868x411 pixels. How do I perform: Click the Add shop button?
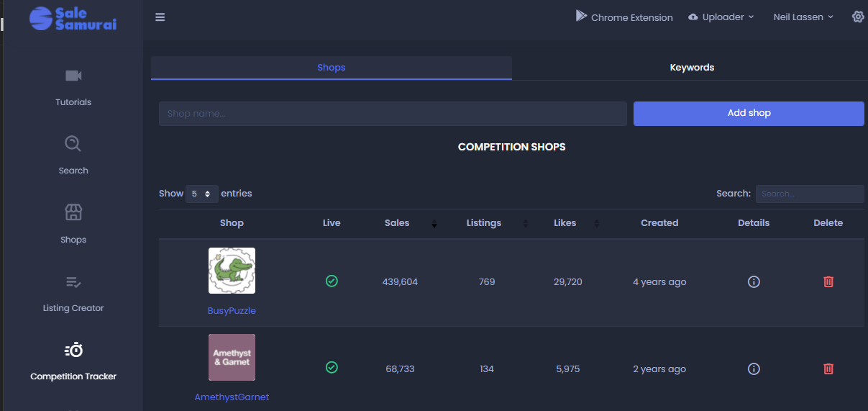pyautogui.click(x=749, y=113)
